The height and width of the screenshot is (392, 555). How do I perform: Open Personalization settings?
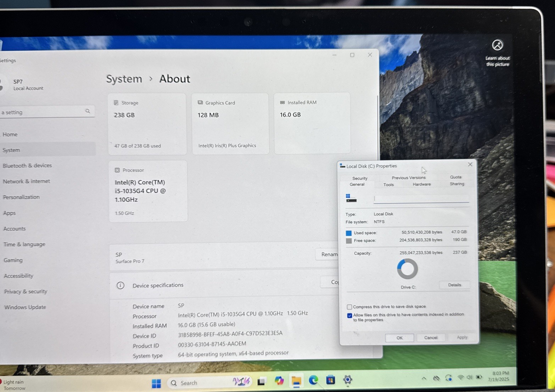tap(21, 197)
